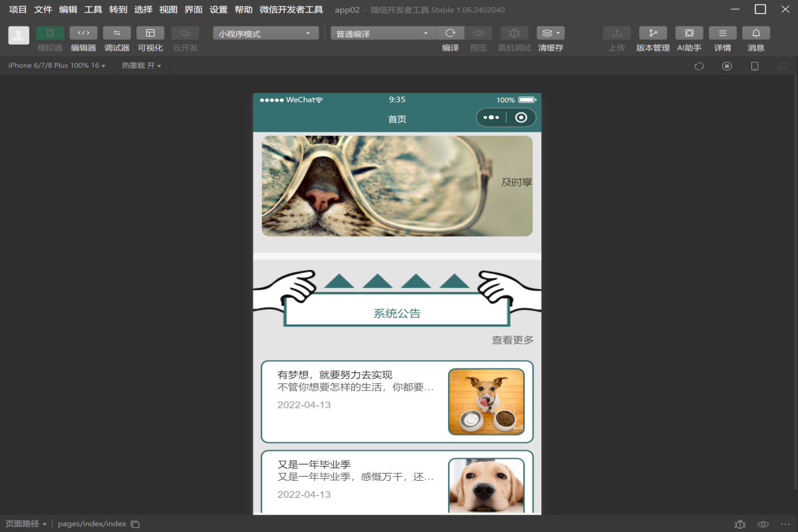
Task: Open the message bell icon
Action: pyautogui.click(x=756, y=33)
